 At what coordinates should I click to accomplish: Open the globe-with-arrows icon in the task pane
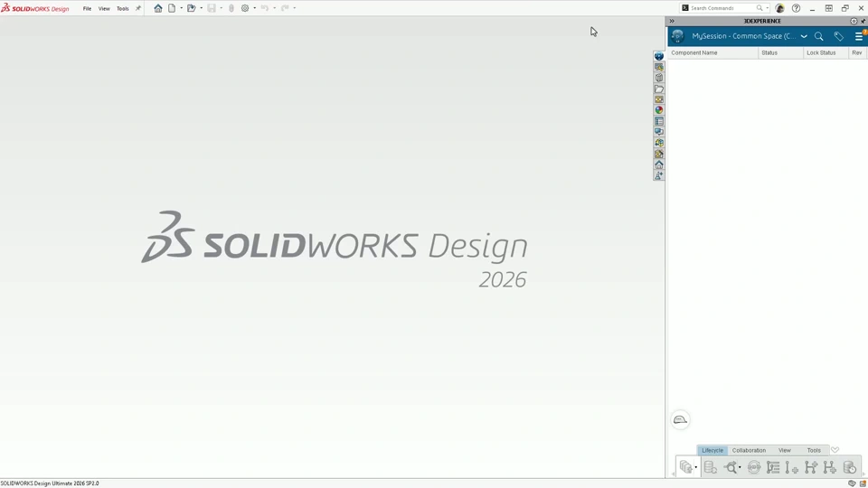[x=659, y=143]
